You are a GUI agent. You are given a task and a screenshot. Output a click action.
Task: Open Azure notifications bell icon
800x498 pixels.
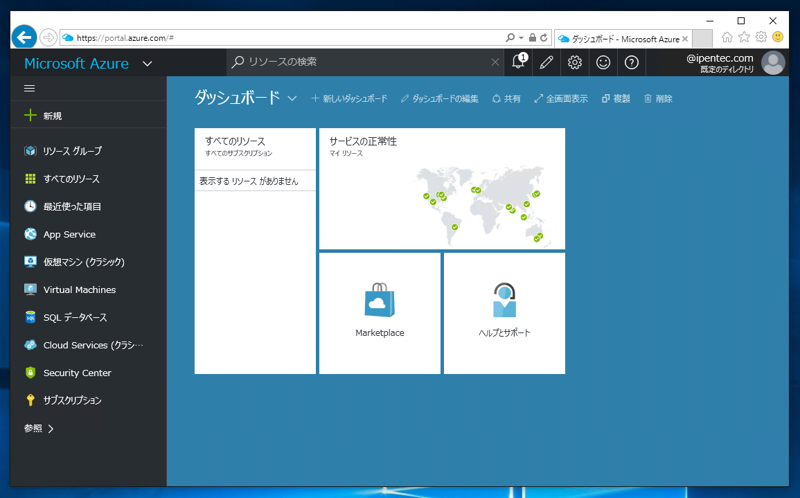[518, 62]
